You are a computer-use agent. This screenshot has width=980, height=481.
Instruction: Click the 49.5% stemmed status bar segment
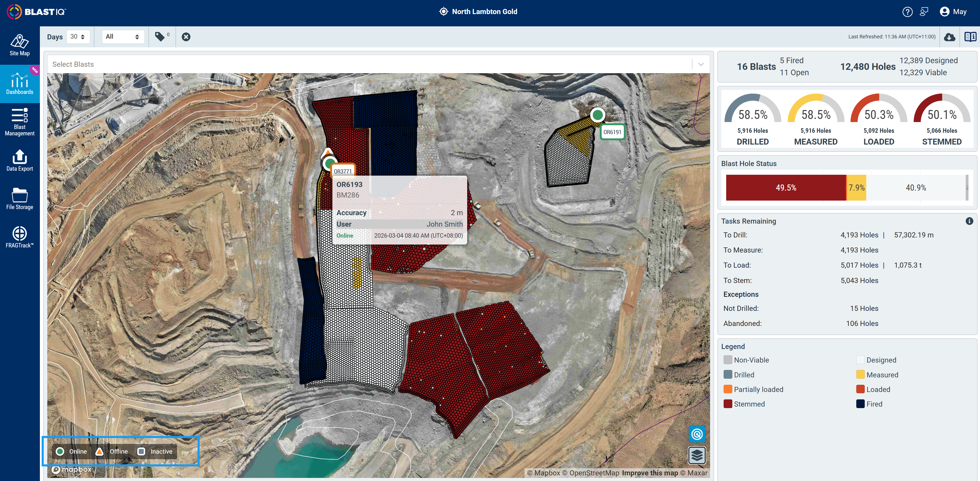(786, 188)
